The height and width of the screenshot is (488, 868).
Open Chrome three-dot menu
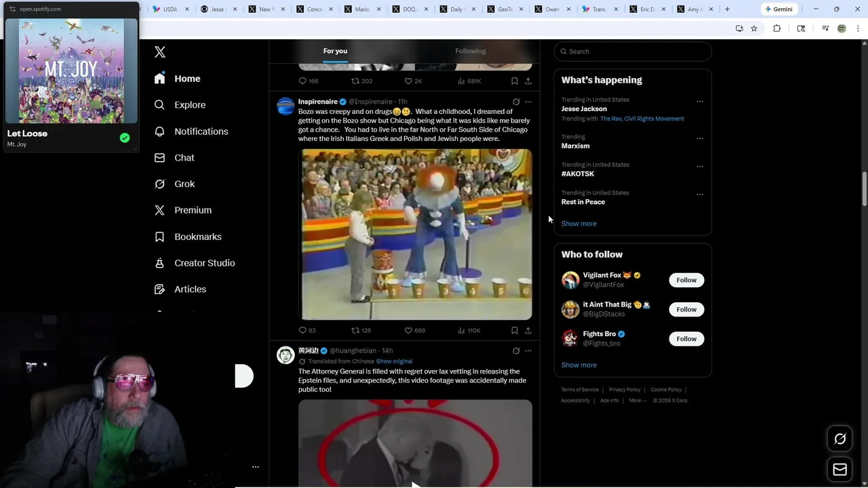click(859, 28)
